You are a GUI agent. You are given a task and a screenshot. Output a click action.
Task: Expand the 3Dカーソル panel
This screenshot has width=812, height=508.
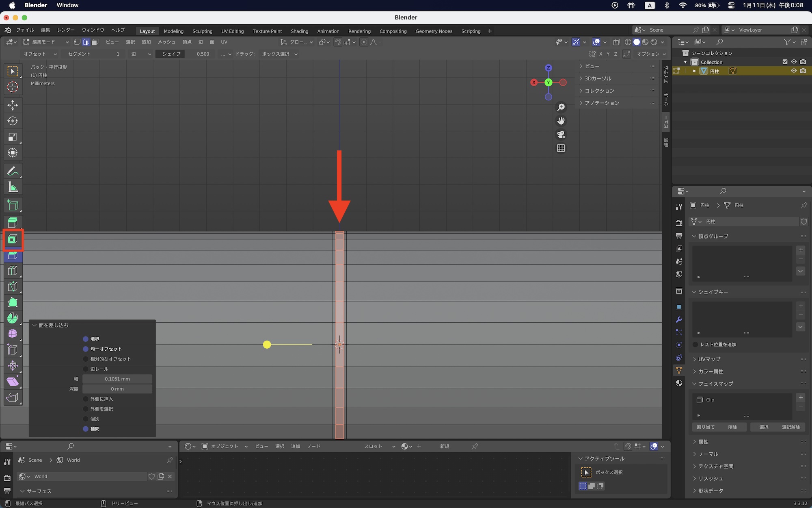point(598,78)
